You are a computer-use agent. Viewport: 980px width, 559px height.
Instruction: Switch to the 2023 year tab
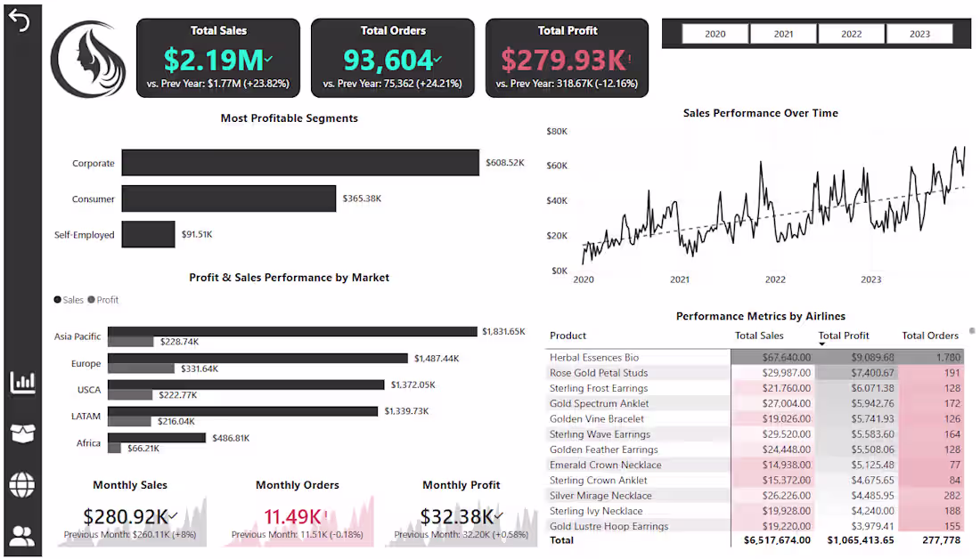pyautogui.click(x=919, y=33)
